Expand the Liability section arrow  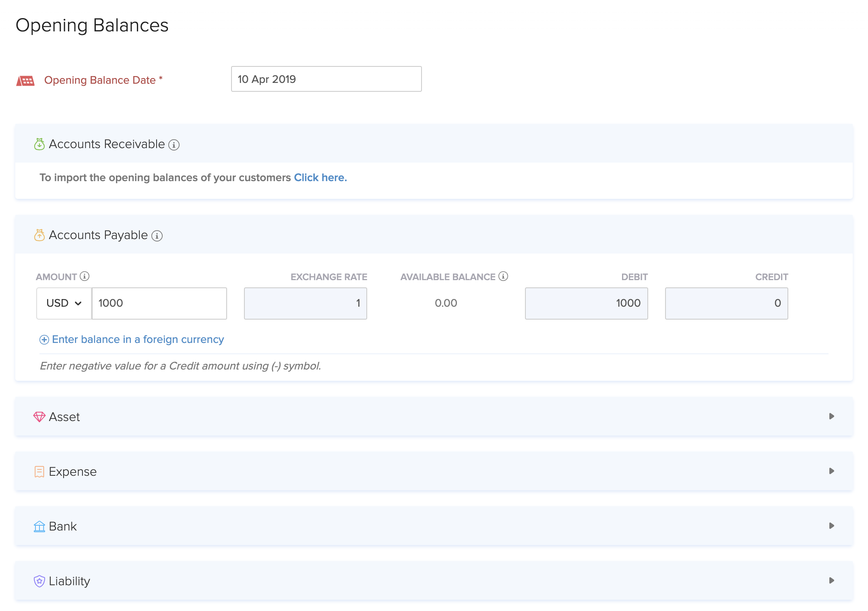(831, 580)
